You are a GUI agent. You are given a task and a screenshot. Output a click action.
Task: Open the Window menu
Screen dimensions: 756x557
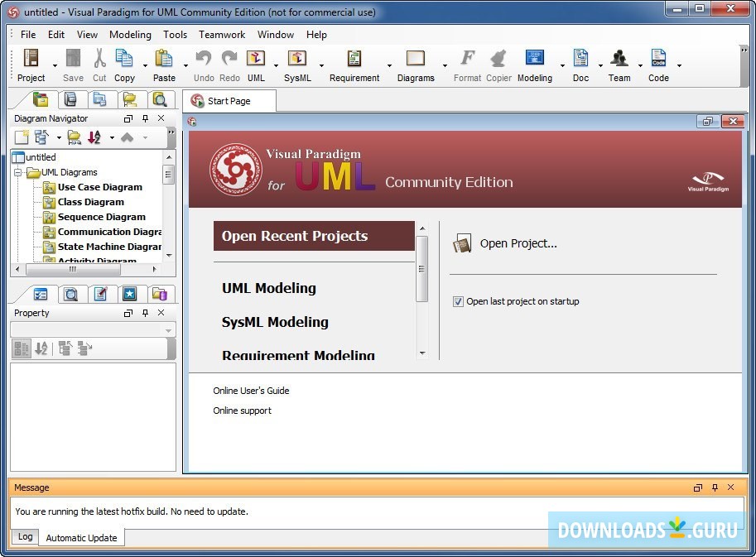(x=275, y=35)
